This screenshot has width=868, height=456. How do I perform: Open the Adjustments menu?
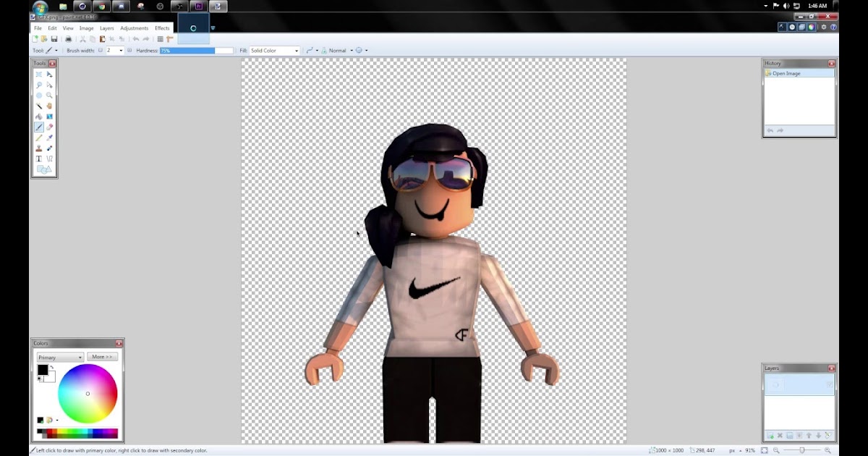pyautogui.click(x=134, y=28)
